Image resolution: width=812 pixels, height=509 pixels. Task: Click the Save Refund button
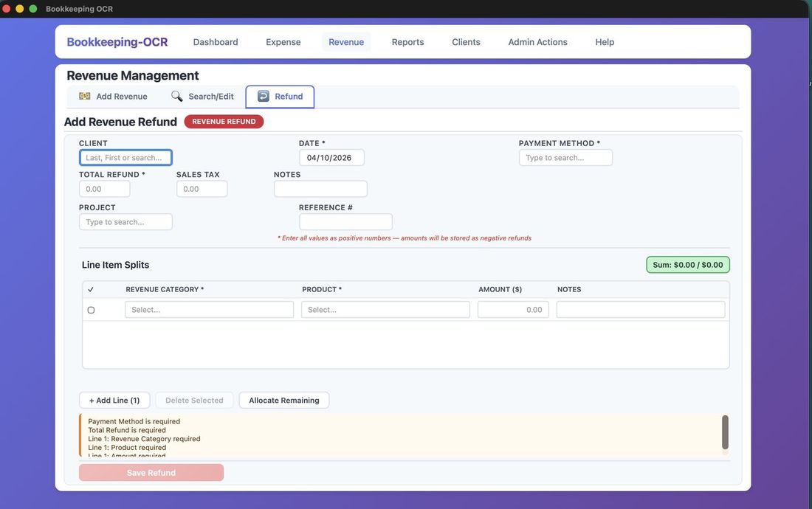(x=151, y=473)
